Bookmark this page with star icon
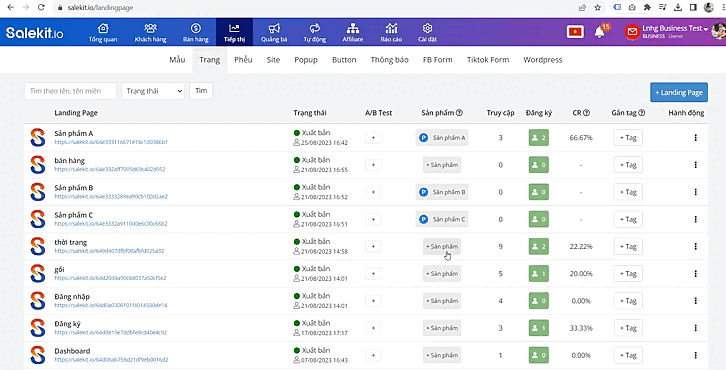This screenshot has height=370, width=726. click(597, 7)
